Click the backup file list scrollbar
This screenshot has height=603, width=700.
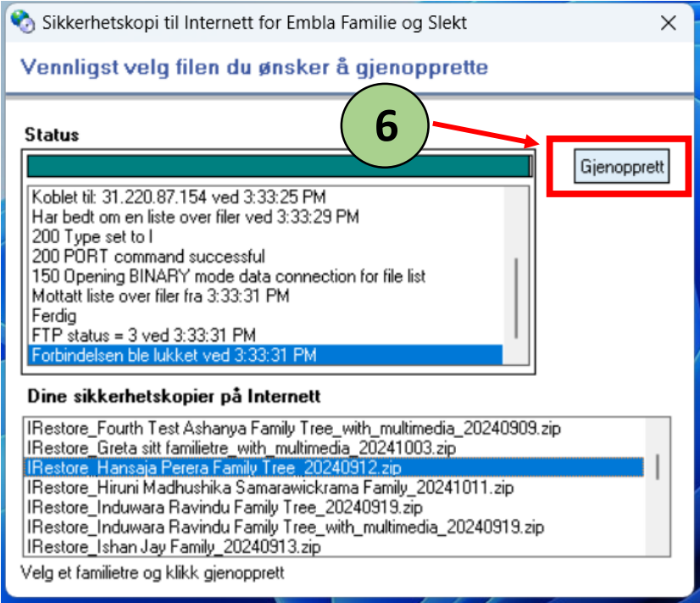(658, 467)
